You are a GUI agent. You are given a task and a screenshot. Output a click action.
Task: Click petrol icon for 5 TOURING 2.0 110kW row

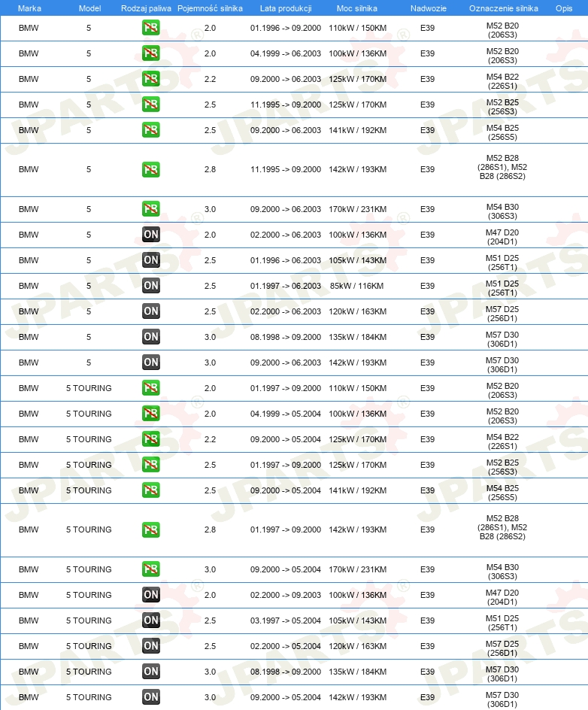pyautogui.click(x=150, y=388)
